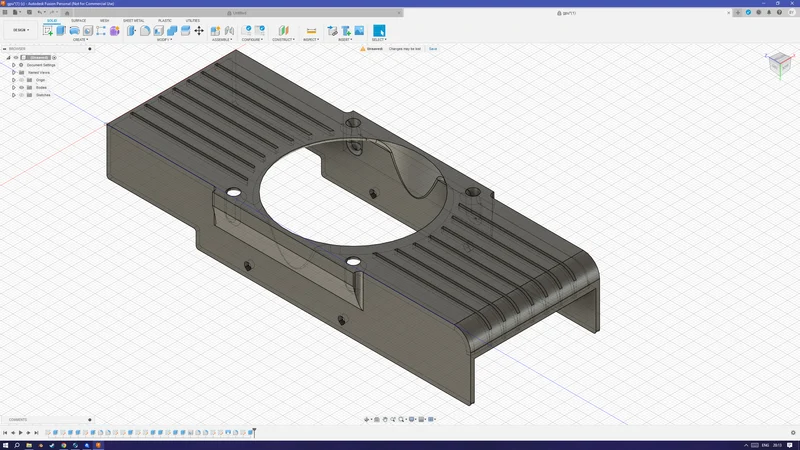800x450 pixels.
Task: Activate the Select tool
Action: click(x=379, y=31)
